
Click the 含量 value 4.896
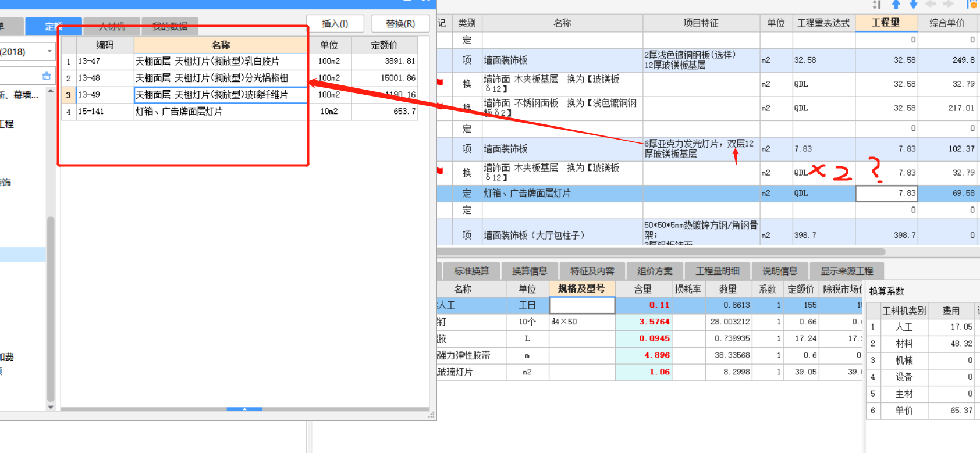[x=644, y=355]
